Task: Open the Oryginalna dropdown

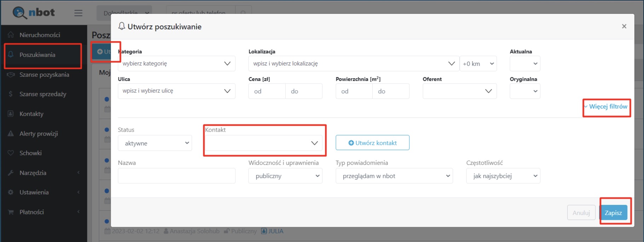Action: pyautogui.click(x=525, y=91)
